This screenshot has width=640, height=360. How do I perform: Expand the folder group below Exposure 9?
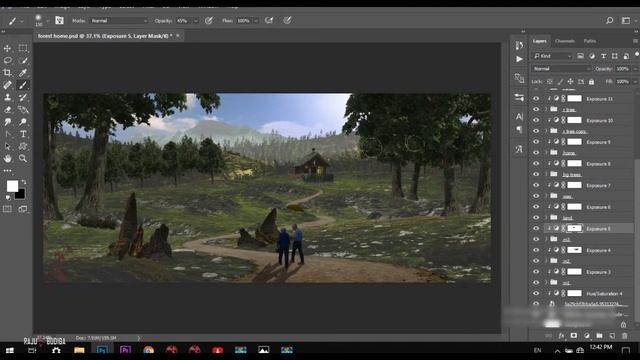pyautogui.click(x=546, y=153)
